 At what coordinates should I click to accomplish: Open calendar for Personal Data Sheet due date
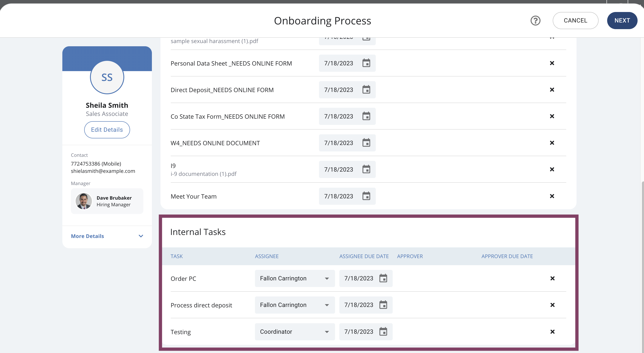[x=366, y=63]
